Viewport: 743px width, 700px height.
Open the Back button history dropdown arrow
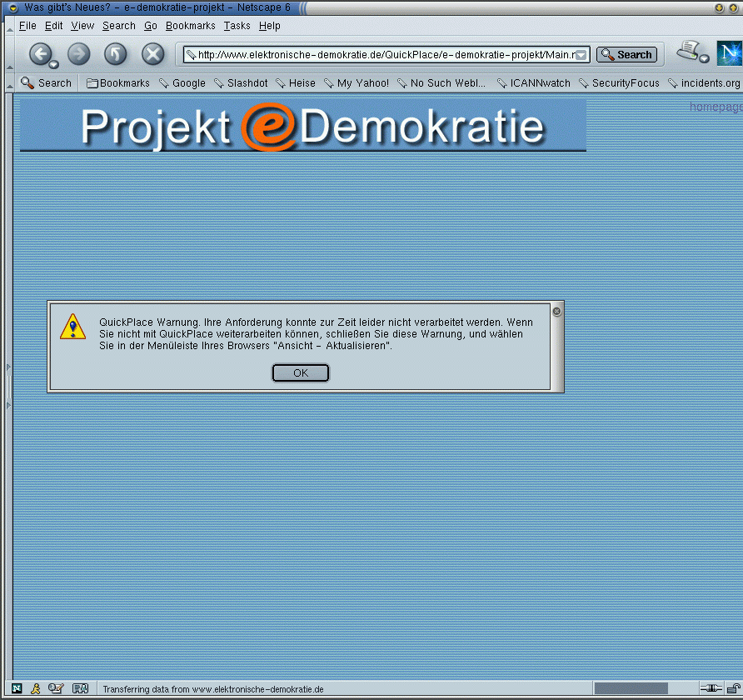tap(54, 65)
